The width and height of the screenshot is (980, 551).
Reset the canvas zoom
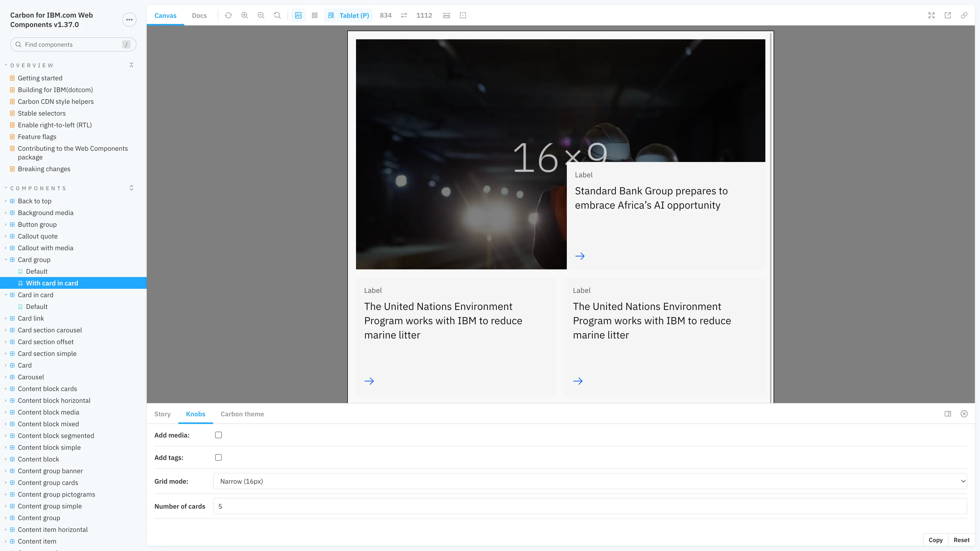277,15
